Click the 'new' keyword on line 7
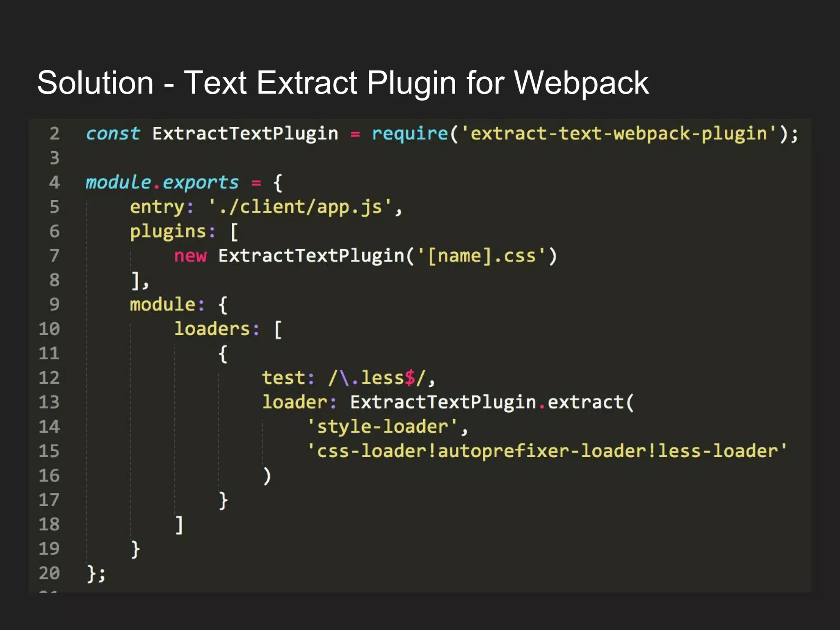This screenshot has width=840, height=630. [190, 256]
